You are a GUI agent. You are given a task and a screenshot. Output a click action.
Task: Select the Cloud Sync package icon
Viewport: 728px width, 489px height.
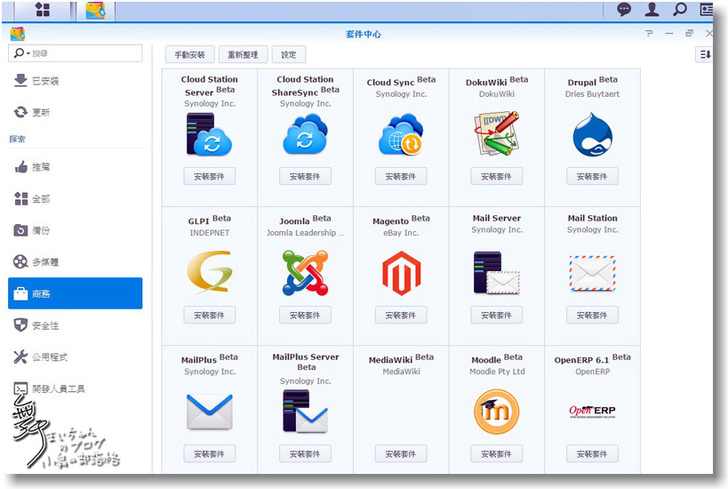pyautogui.click(x=401, y=135)
